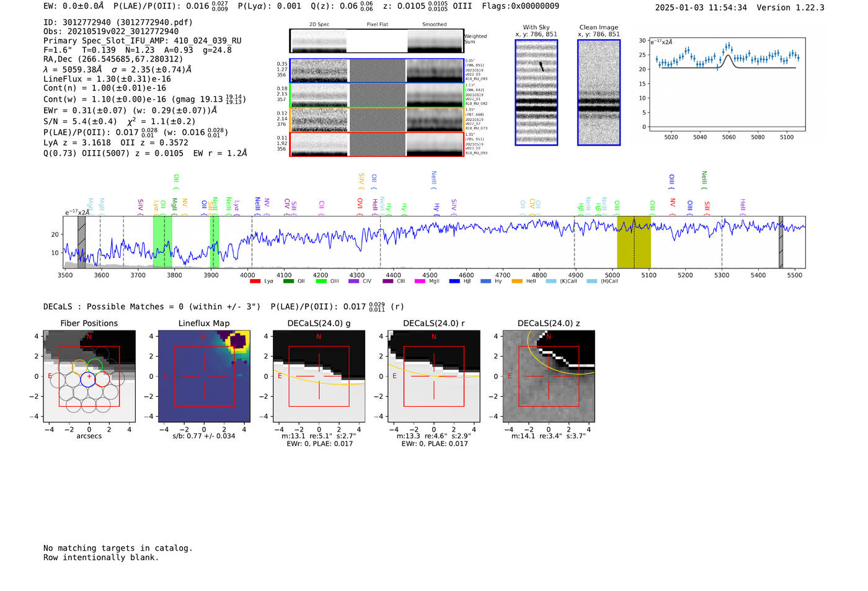Click the orange fiber circle in Fiber Positions
The image size is (868, 591).
pos(80,367)
